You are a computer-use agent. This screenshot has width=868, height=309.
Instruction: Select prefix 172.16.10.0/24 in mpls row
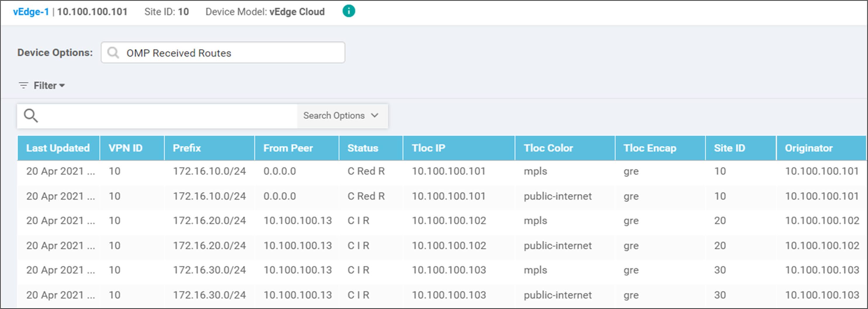coord(209,171)
